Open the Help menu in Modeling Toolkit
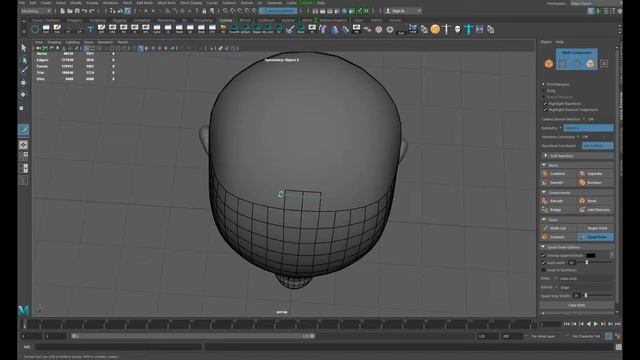640x360 pixels. (x=560, y=42)
